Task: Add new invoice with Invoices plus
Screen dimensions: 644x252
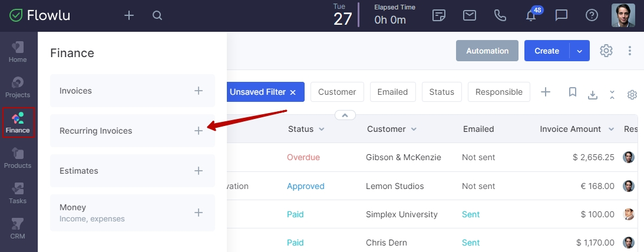Action: click(199, 91)
